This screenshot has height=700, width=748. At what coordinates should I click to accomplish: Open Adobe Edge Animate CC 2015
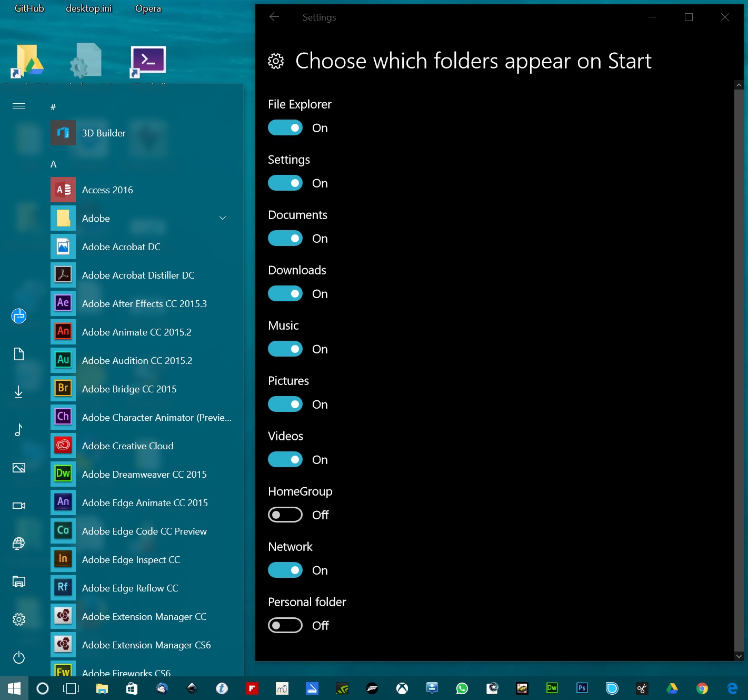(x=142, y=503)
